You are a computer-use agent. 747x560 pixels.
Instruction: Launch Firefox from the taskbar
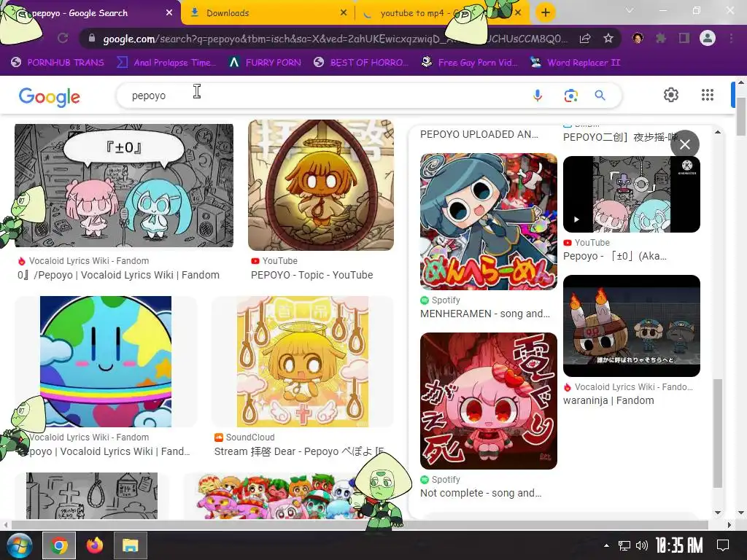94,545
